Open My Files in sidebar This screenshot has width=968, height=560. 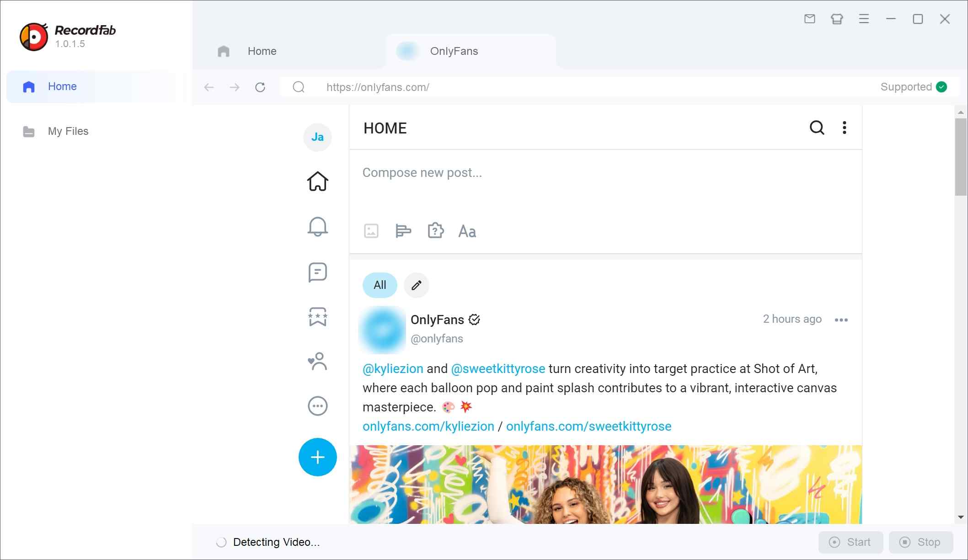pyautogui.click(x=68, y=131)
